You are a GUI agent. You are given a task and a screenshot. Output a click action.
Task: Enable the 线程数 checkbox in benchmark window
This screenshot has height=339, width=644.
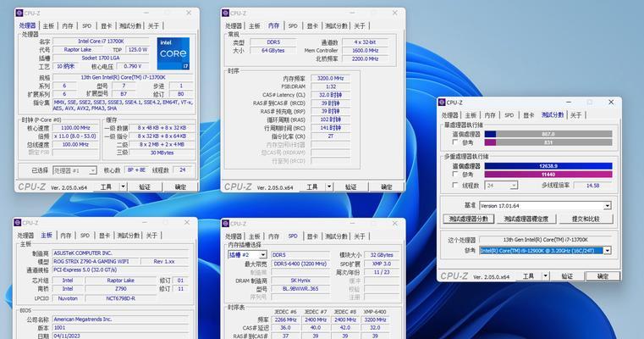coord(454,185)
